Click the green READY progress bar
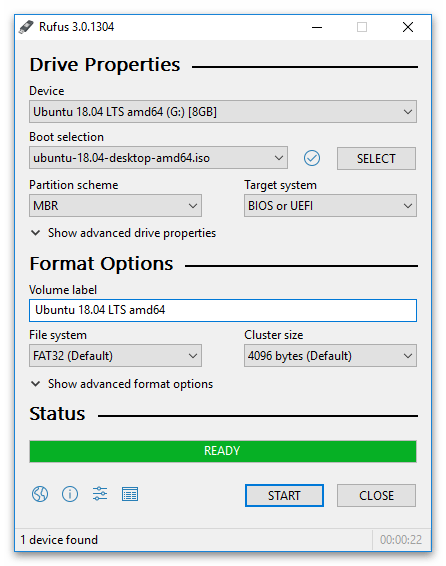Image resolution: width=446 pixels, height=566 pixels. pos(223,451)
